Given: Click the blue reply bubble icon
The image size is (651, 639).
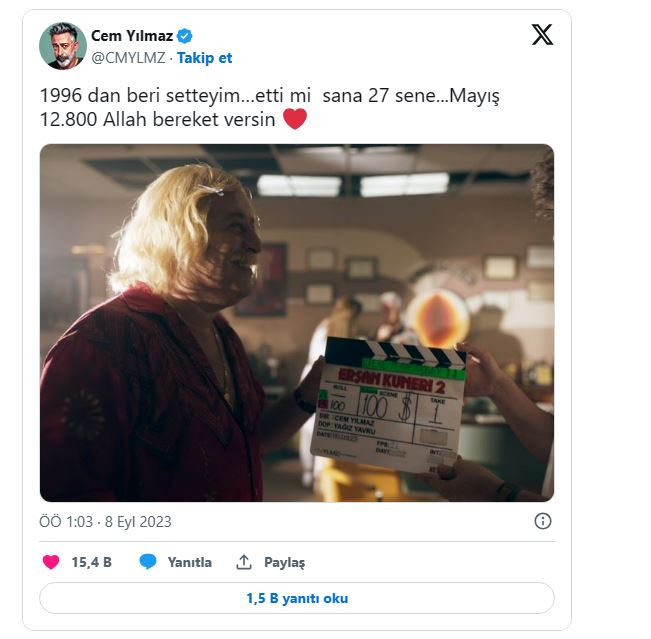Looking at the screenshot, I should [148, 562].
